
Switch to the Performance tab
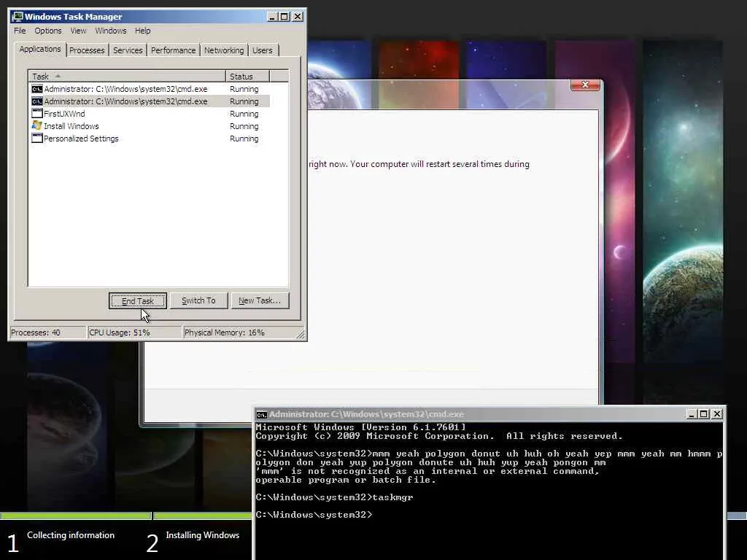174,50
